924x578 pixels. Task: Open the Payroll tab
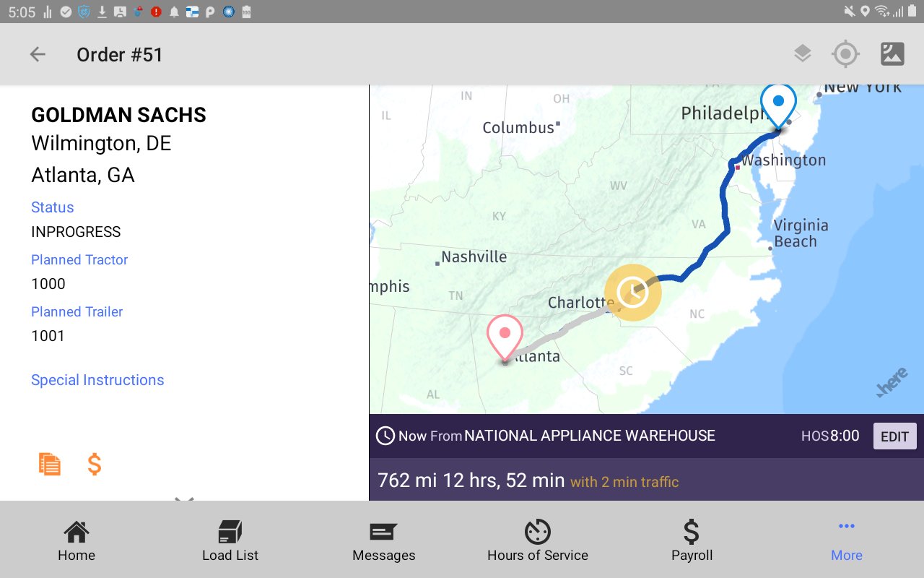(x=692, y=540)
